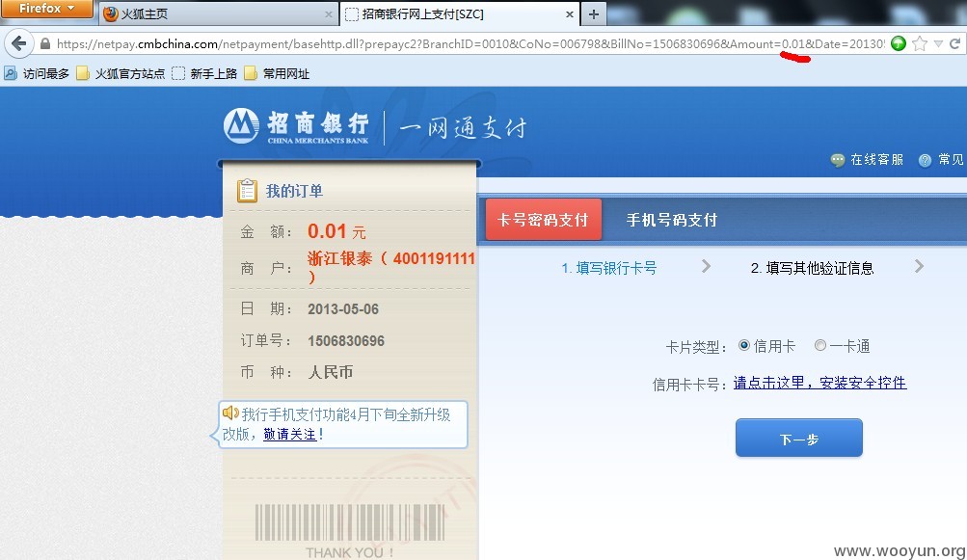This screenshot has height=560, width=967.
Task: Click the speaker announcement icon
Action: click(230, 413)
